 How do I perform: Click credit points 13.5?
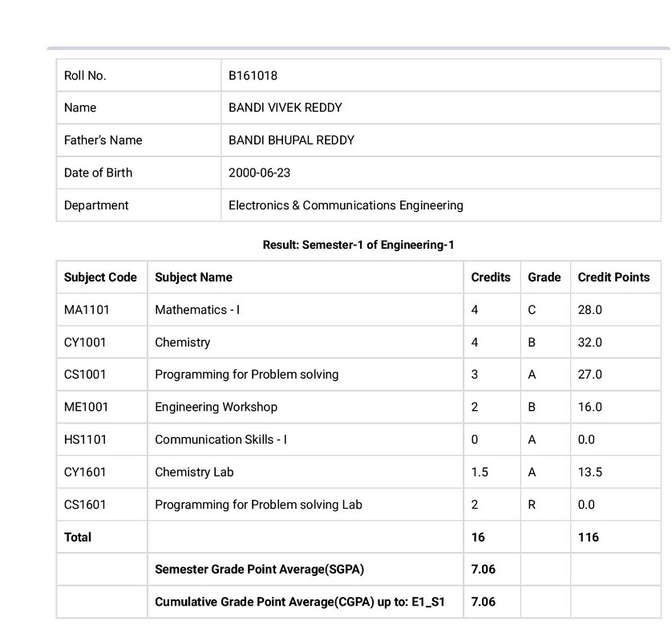589,473
